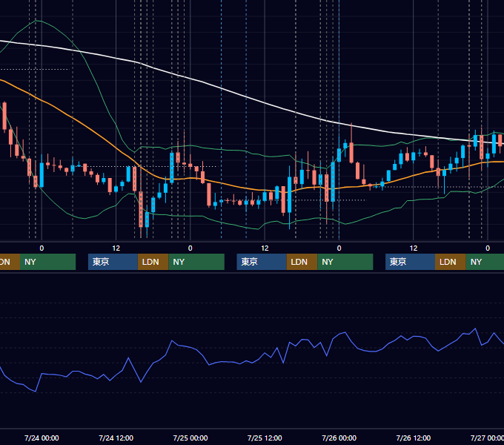504x445 pixels.
Task: Select the LDN session bar for 7/25
Action: (302, 262)
